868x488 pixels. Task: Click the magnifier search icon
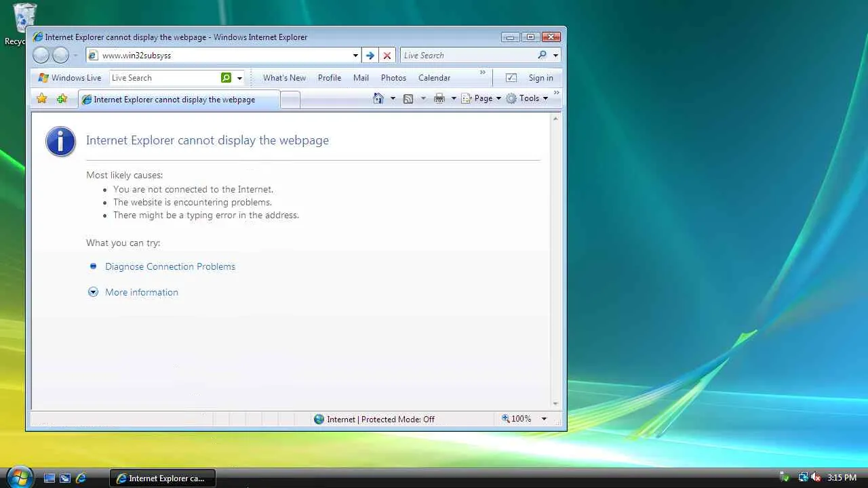pos(542,56)
